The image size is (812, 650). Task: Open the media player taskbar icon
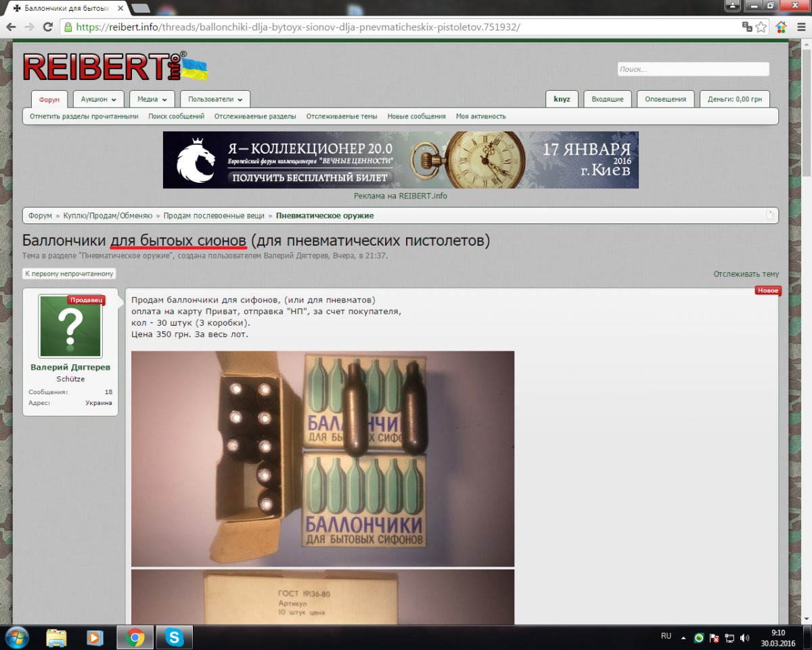95,637
